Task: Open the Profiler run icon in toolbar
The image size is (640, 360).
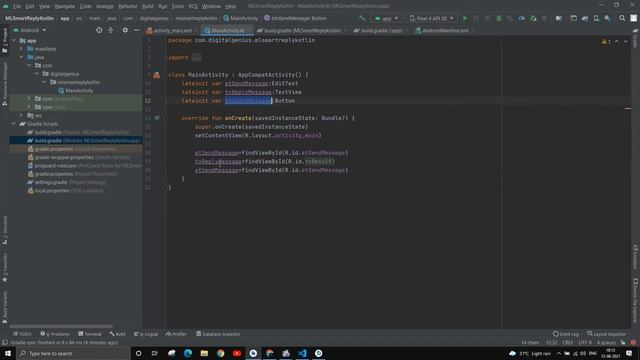Action: tap(522, 18)
